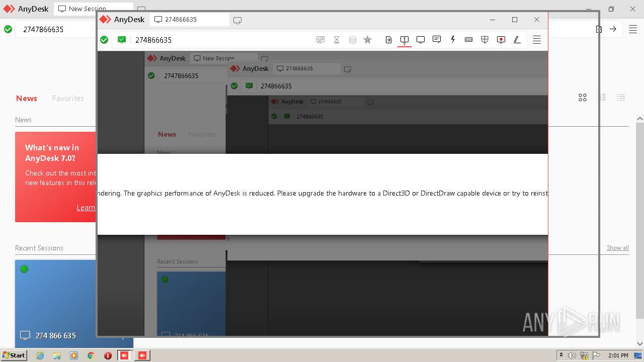Select remote monitor 1 icon
The image size is (644, 362).
(405, 40)
